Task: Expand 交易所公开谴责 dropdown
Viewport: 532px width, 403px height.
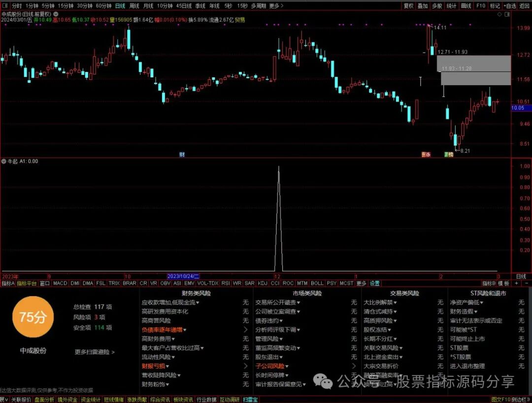Action: coord(299,302)
